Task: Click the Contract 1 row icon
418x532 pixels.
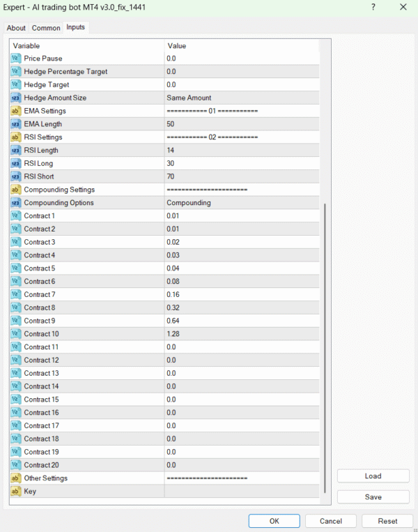Action: [15, 215]
